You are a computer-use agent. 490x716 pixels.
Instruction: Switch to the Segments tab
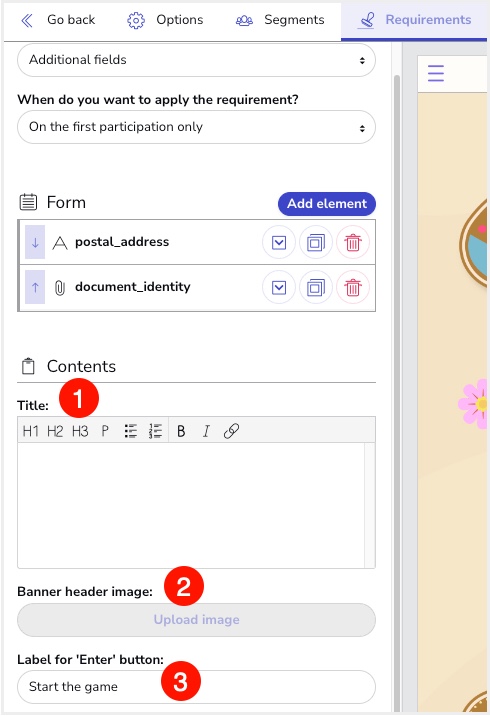(x=280, y=20)
